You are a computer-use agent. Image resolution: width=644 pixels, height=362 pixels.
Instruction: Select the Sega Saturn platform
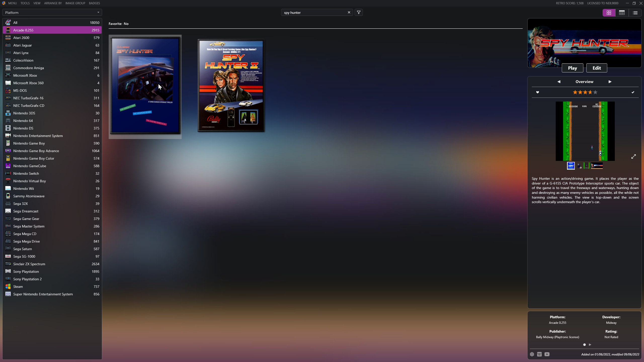tap(52, 249)
